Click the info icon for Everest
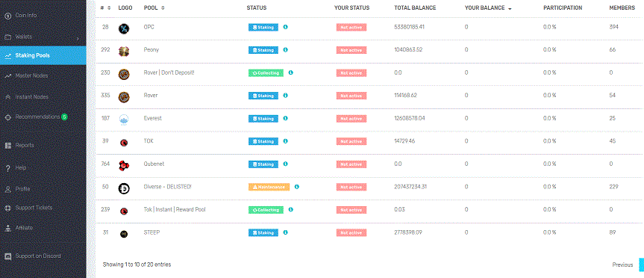The height and width of the screenshot is (278, 644). click(x=286, y=118)
